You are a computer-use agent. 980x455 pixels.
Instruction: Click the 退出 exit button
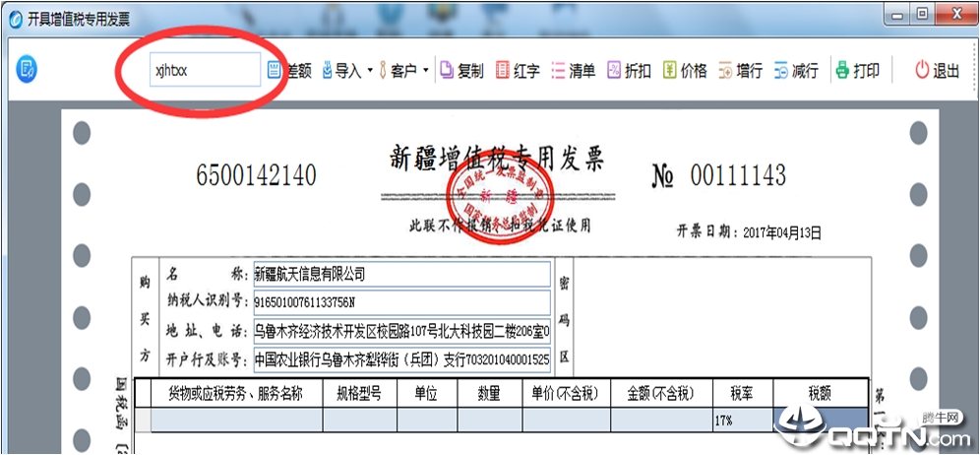click(x=938, y=70)
